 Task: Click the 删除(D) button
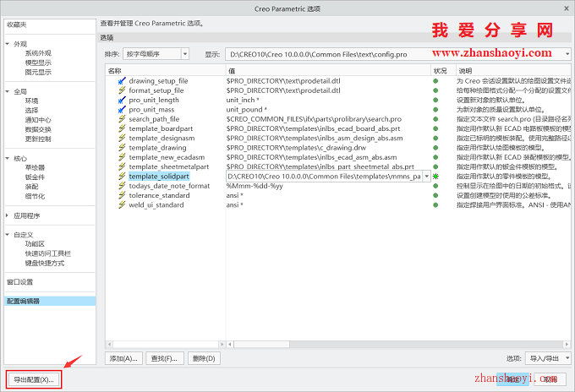pyautogui.click(x=204, y=358)
